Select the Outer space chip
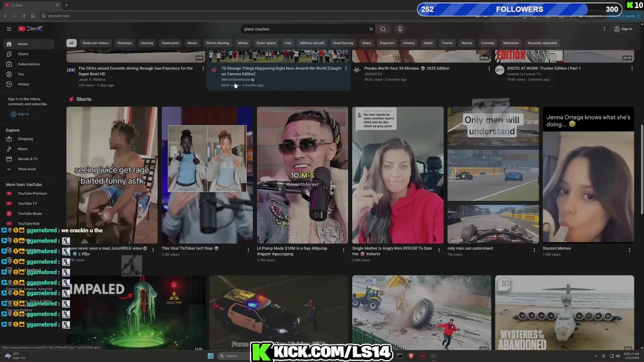 (x=266, y=43)
